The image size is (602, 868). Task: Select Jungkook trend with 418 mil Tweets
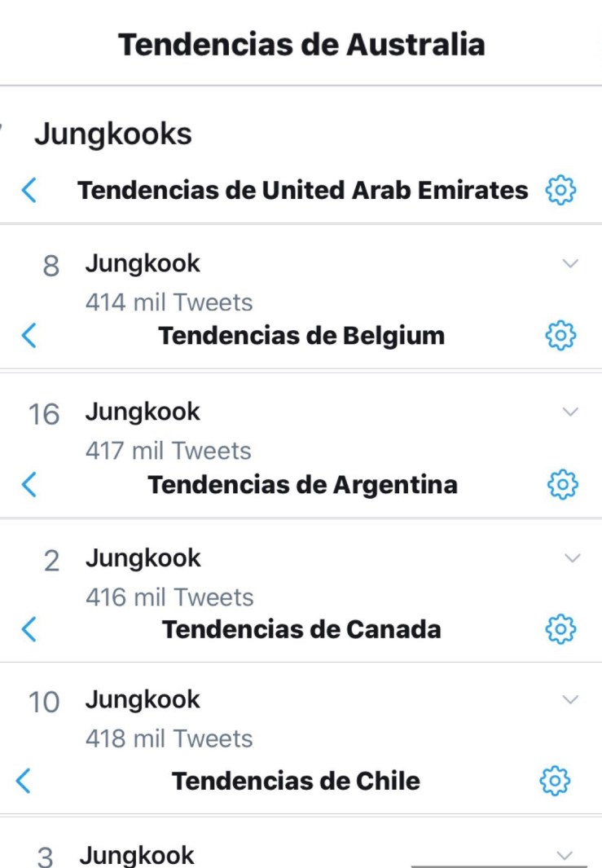[x=143, y=700]
